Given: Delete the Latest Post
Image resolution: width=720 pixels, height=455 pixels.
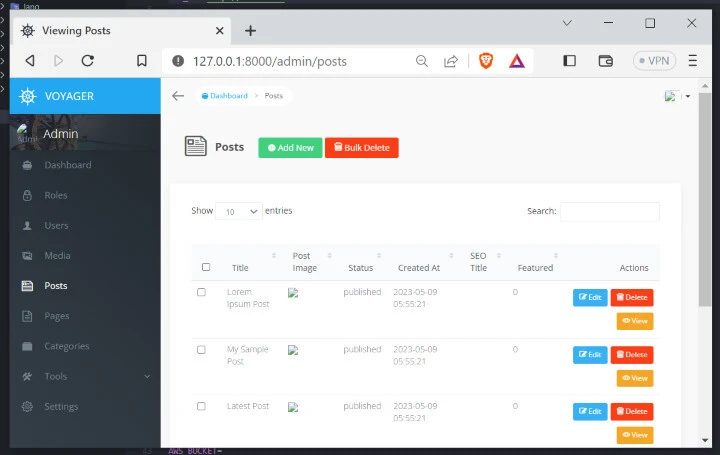Looking at the screenshot, I should tap(632, 411).
